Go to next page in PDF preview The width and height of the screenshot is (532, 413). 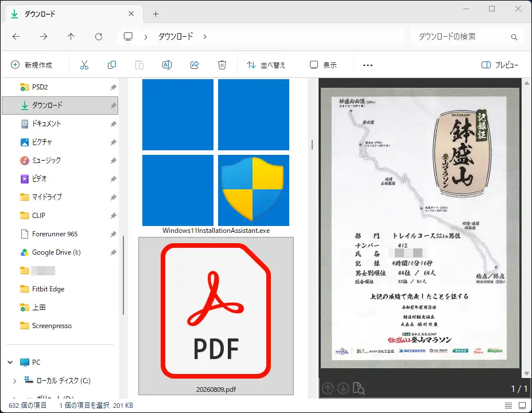(343, 388)
